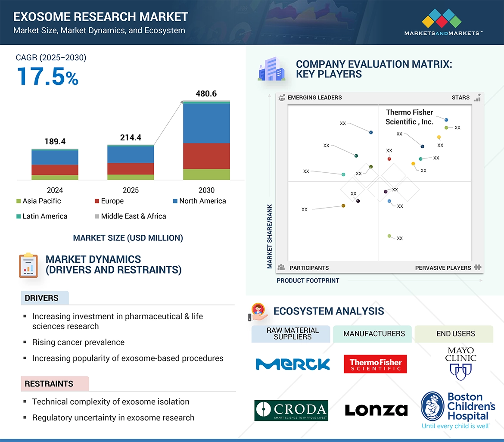Click the Emerging Leaders quadrant icon
Viewport: 504px width, 442px height.
click(x=282, y=97)
